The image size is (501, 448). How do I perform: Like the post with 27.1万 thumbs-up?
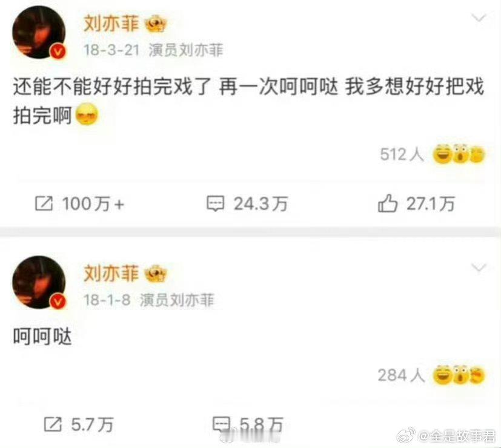coord(388,203)
